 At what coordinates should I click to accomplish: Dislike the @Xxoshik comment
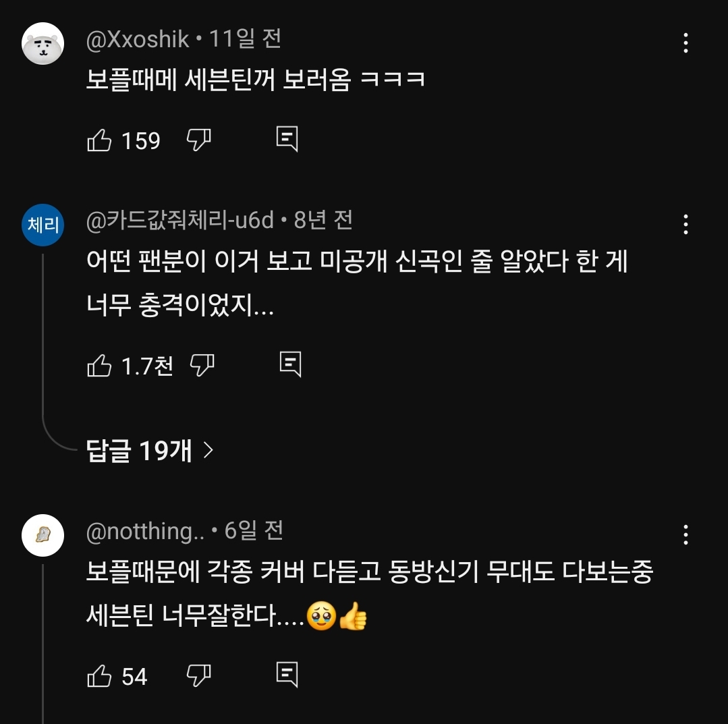(x=198, y=140)
